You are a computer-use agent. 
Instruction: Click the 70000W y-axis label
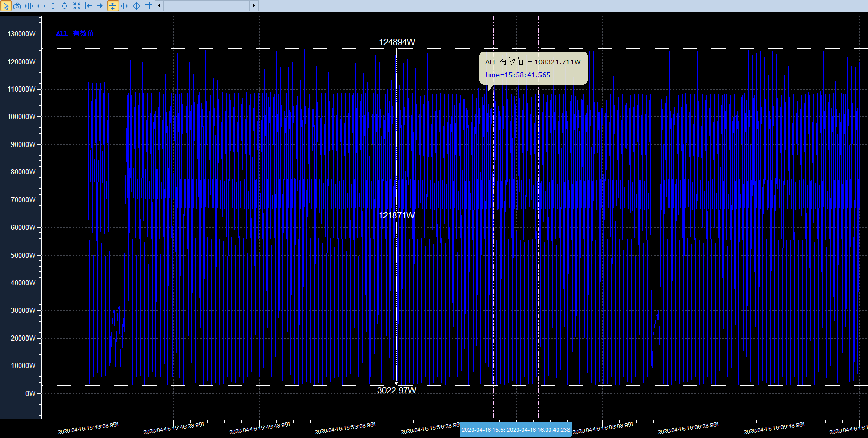coord(23,200)
